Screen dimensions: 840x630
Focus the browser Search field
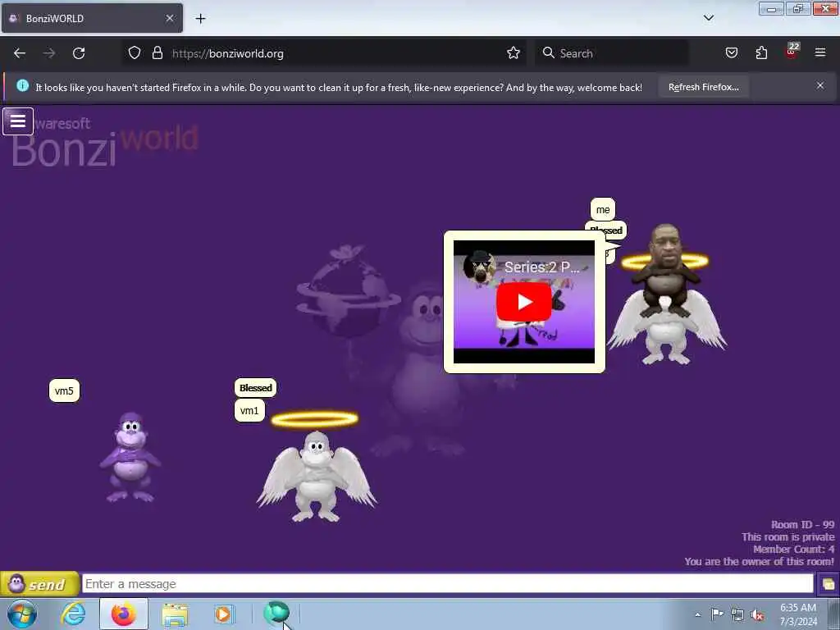(x=612, y=53)
